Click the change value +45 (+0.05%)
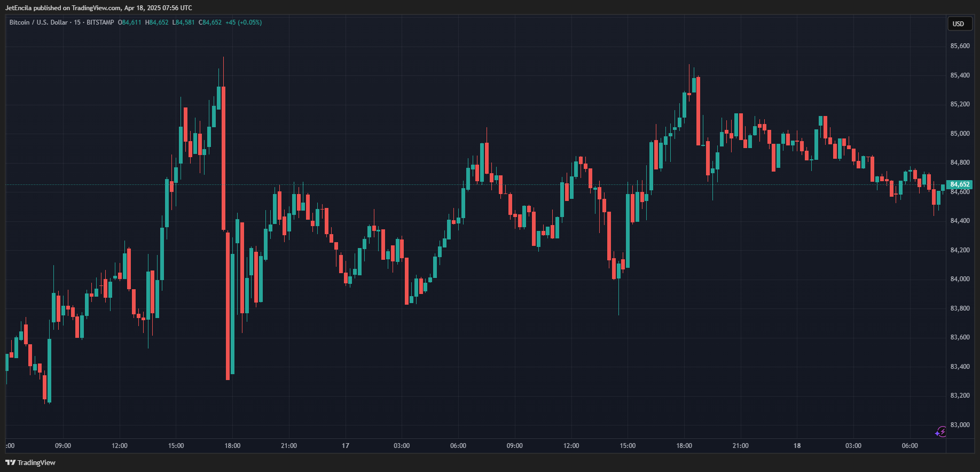The width and height of the screenshot is (980, 472). coord(244,22)
